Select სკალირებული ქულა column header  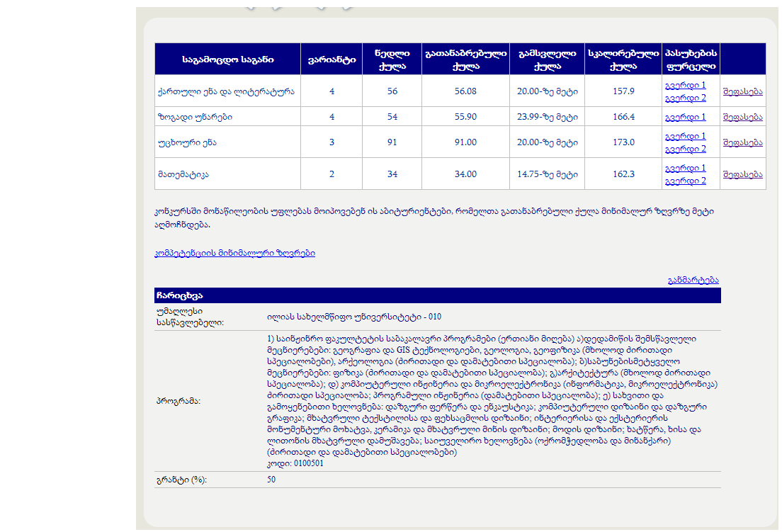623,60
